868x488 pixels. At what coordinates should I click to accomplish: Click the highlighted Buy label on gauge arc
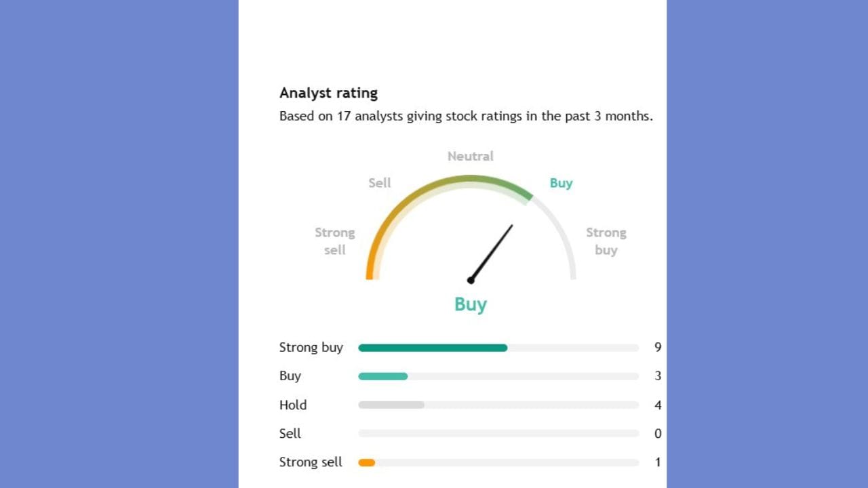click(561, 183)
